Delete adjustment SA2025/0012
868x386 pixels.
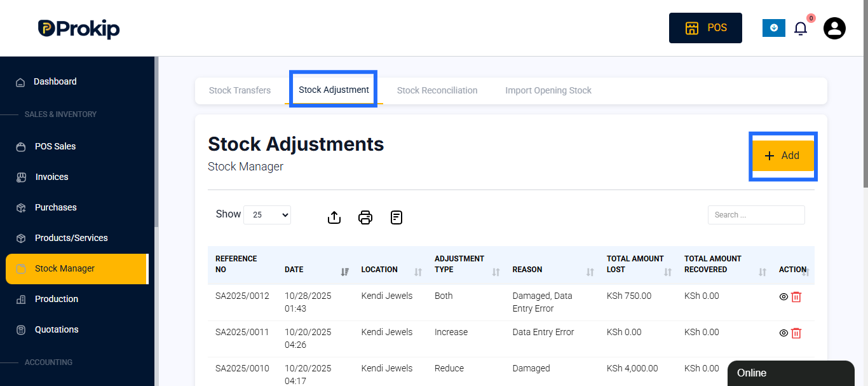[x=796, y=297]
